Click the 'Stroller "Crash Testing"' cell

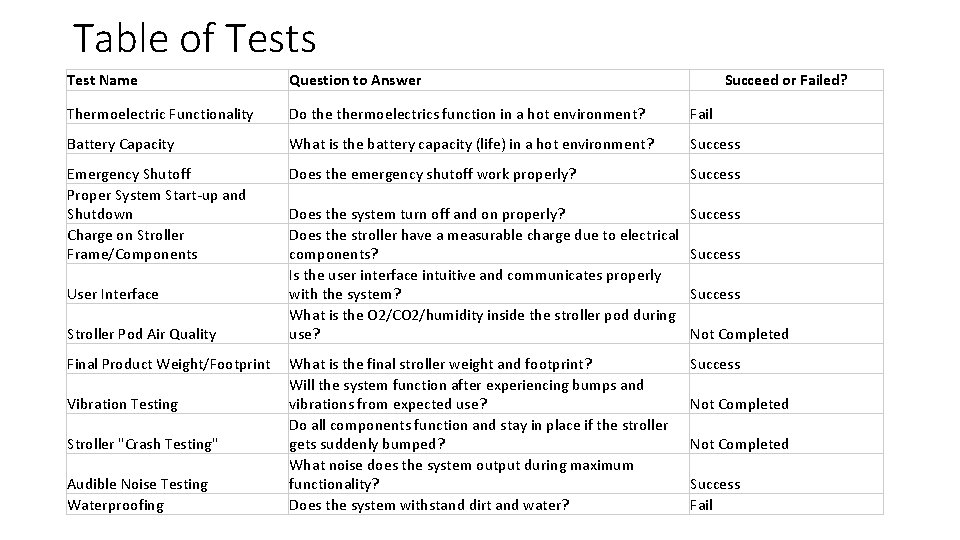(x=141, y=444)
